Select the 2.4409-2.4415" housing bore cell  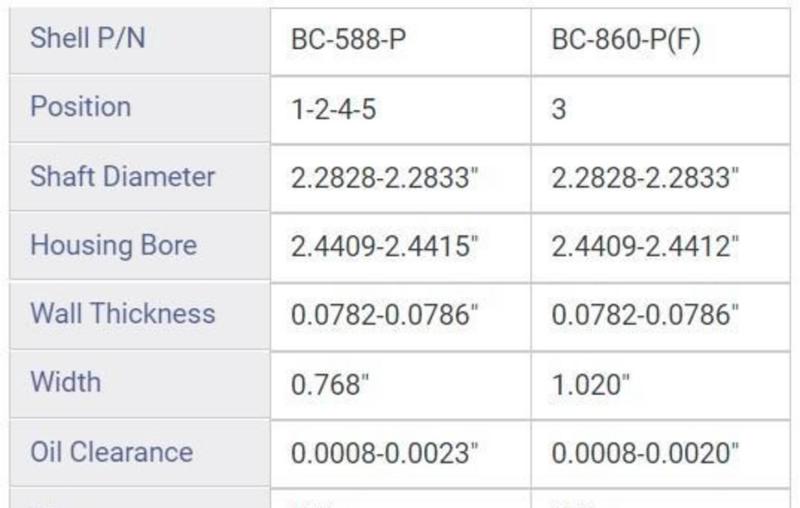click(384, 246)
